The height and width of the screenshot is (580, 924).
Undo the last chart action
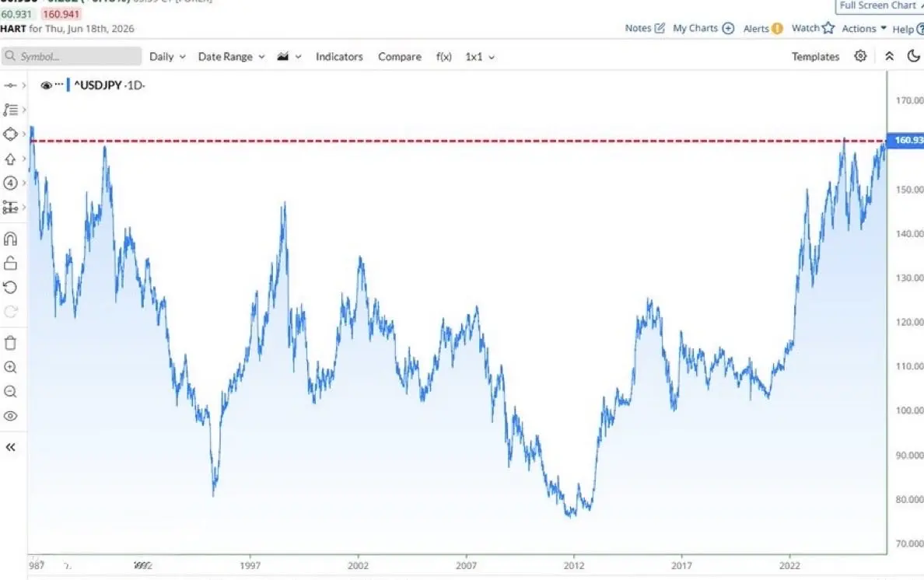[x=10, y=288]
